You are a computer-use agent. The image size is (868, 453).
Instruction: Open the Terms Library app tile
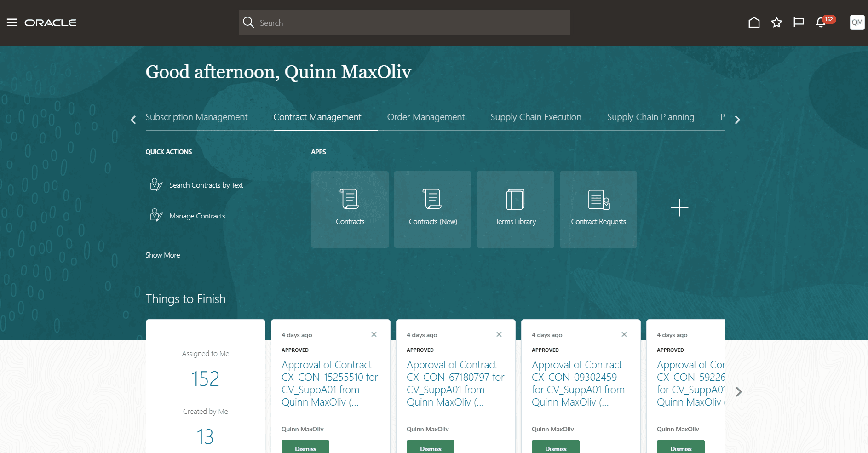tap(516, 210)
